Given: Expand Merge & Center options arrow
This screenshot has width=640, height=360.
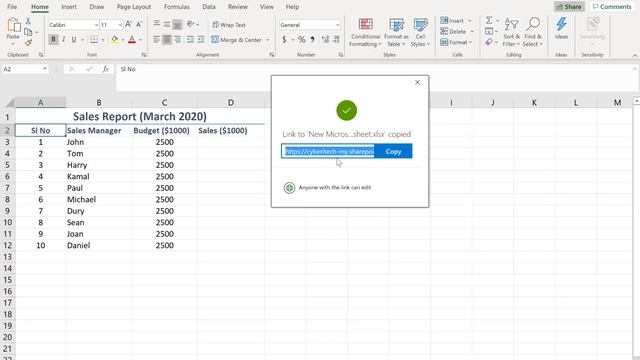Looking at the screenshot, I should (268, 40).
